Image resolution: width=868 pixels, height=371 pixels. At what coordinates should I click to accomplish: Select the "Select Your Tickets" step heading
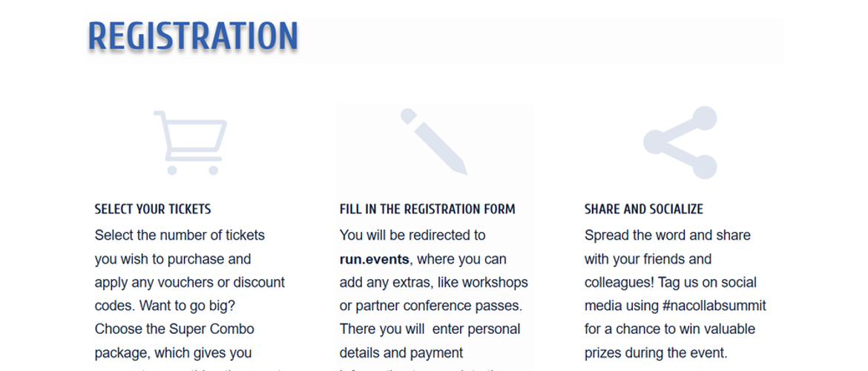[153, 209]
